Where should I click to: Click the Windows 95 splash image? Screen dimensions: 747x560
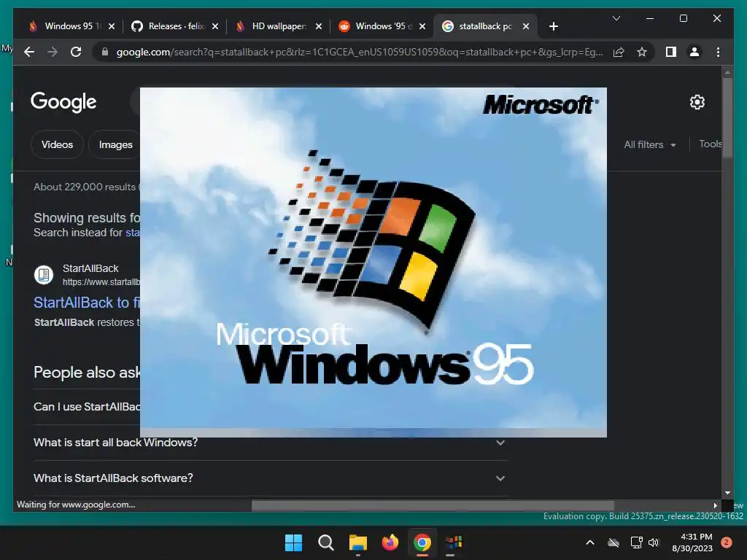373,262
